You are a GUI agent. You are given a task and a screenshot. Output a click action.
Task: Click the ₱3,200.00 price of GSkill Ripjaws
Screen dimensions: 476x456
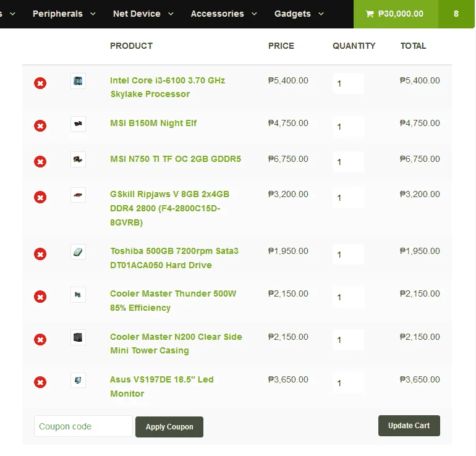tap(288, 194)
